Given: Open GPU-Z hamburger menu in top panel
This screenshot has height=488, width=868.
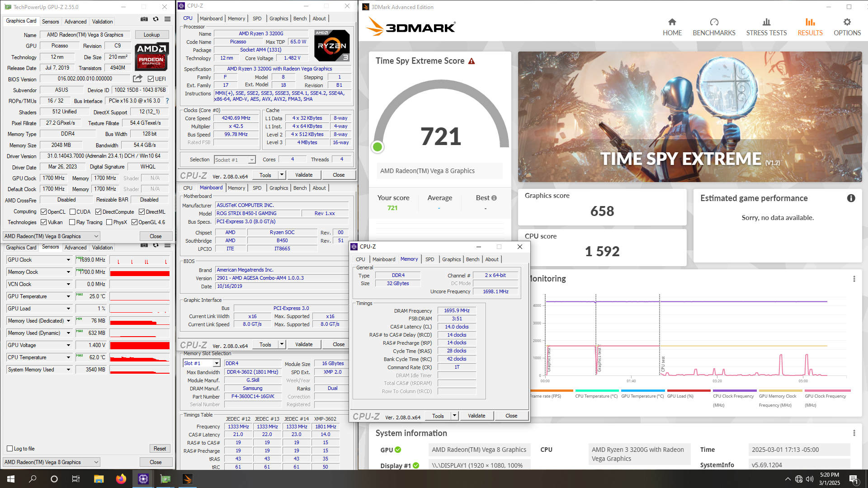Looking at the screenshot, I should pyautogui.click(x=167, y=19).
